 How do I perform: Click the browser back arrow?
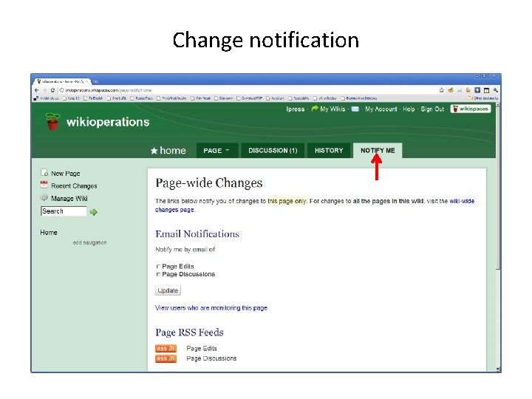point(37,90)
